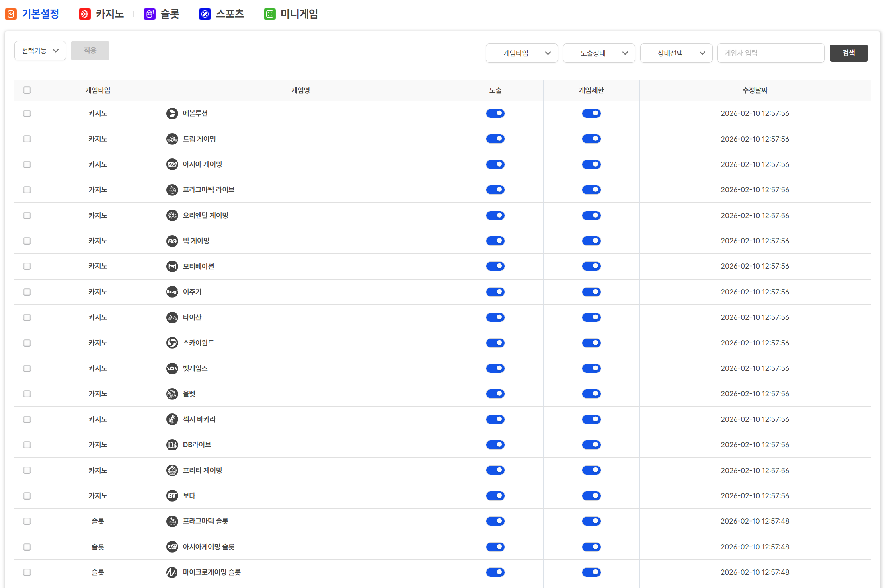Viewport: 885px width, 588px height.
Task: Click the Evolution (에볼루션) provider logo icon
Action: tap(172, 113)
